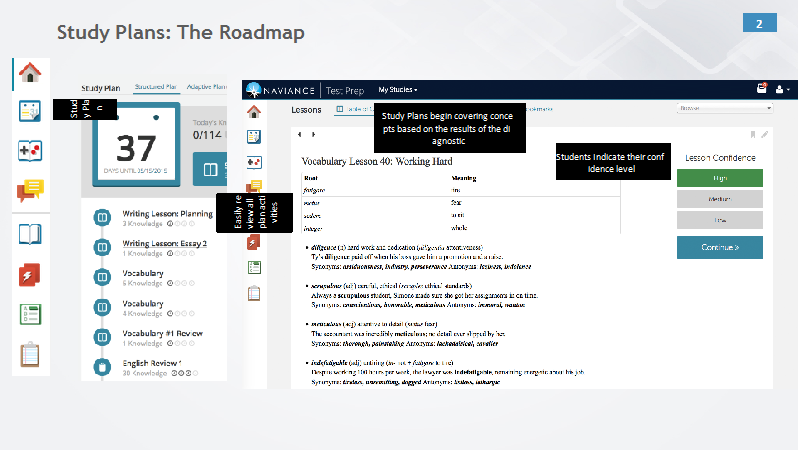The image size is (800, 450).
Task: Open English Review 1 activity
Action: [152, 363]
